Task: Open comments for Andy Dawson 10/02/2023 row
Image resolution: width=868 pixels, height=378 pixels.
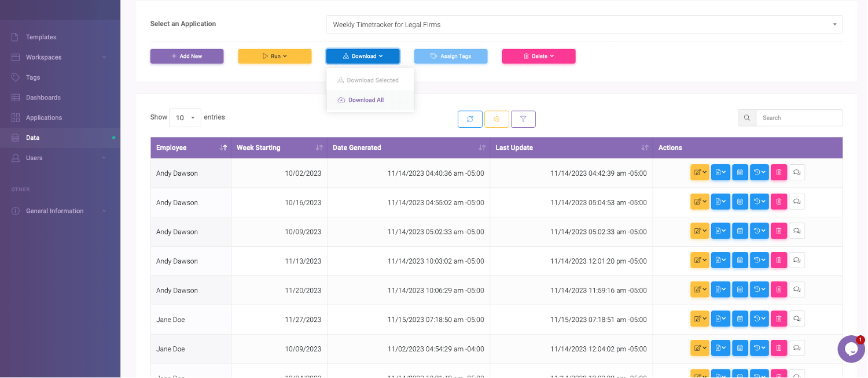Action: point(797,172)
